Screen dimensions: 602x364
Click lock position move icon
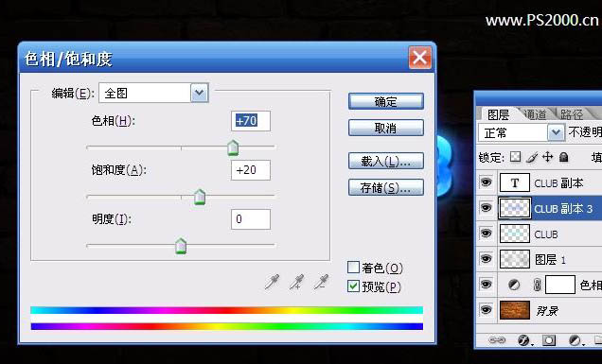coord(547,157)
